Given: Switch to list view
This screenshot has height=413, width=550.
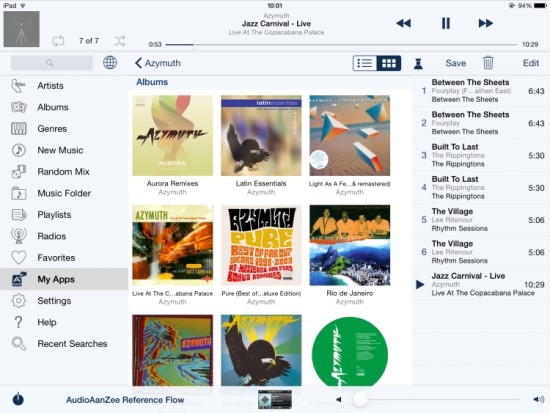Looking at the screenshot, I should 364,63.
